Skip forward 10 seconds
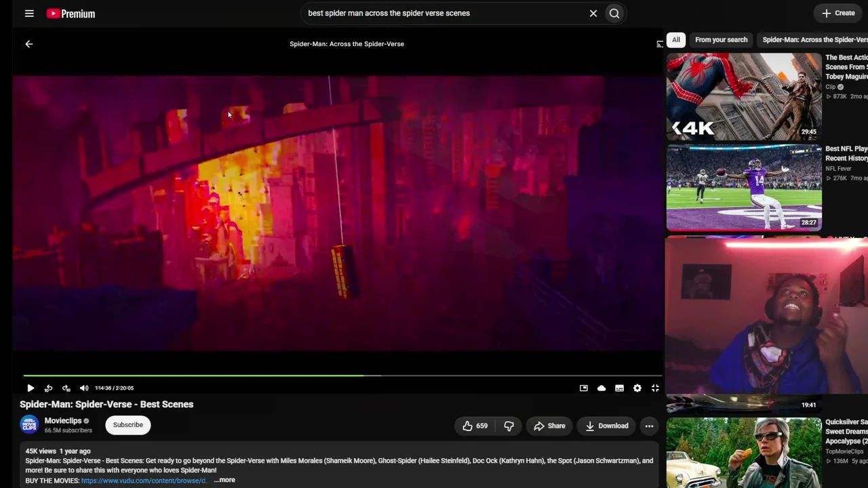Image resolution: width=868 pixels, height=488 pixels. 66,388
